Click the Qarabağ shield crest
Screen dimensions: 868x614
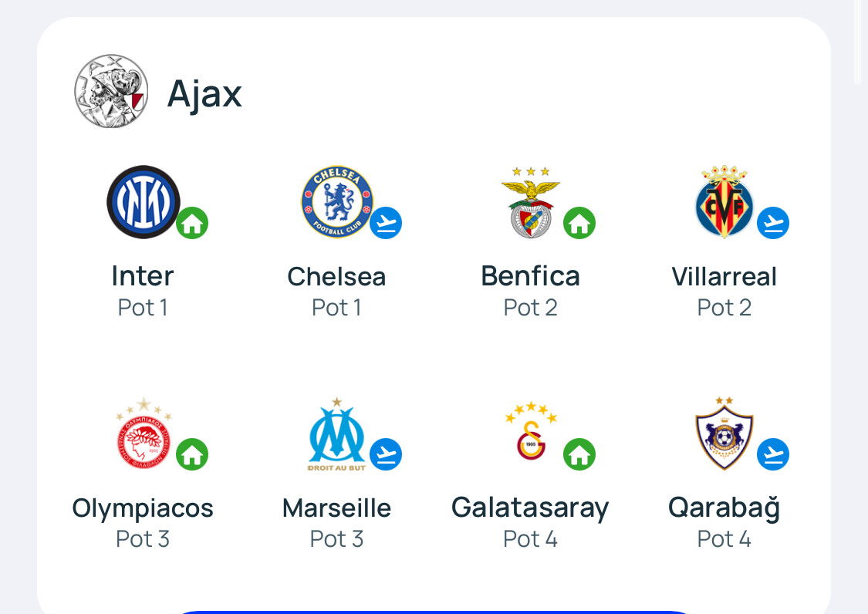tap(724, 434)
